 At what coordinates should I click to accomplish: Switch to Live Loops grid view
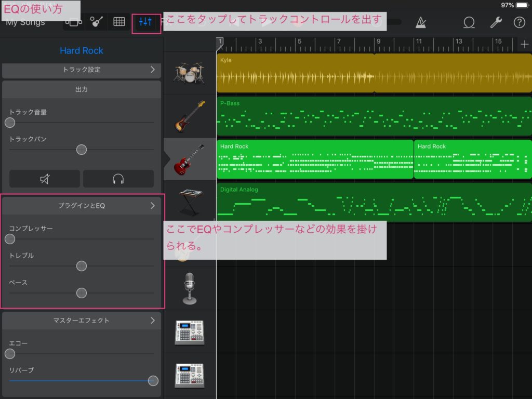coord(118,22)
